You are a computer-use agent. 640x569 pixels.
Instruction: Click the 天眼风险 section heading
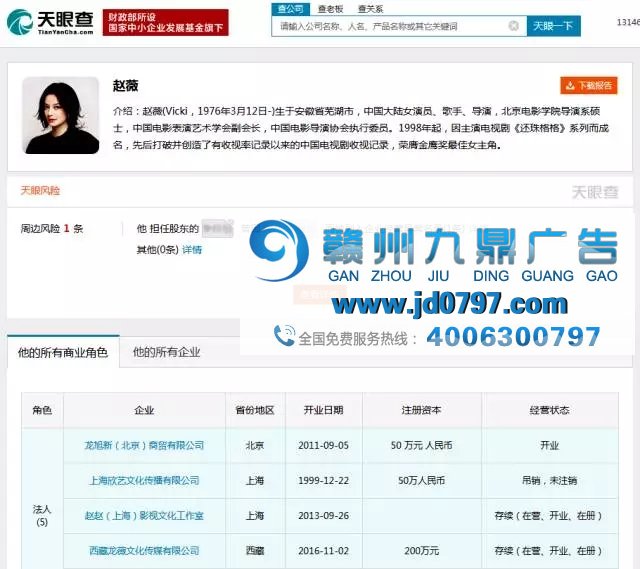[x=40, y=191]
